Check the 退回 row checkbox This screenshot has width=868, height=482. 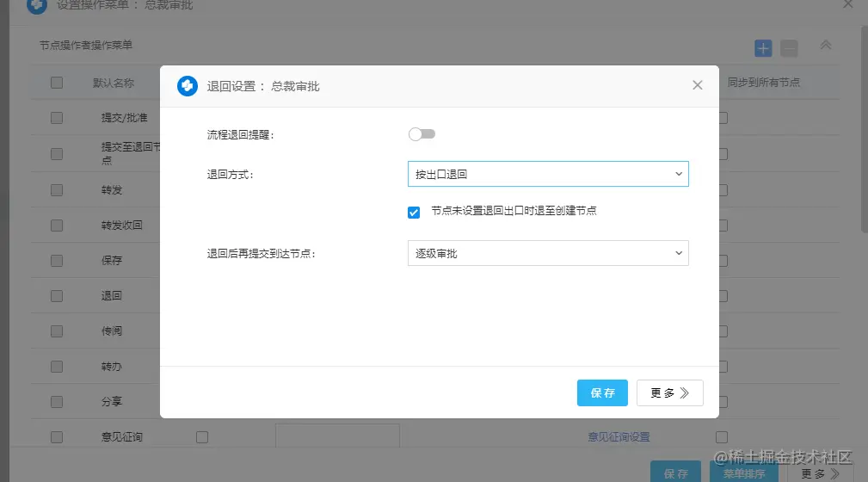click(57, 296)
